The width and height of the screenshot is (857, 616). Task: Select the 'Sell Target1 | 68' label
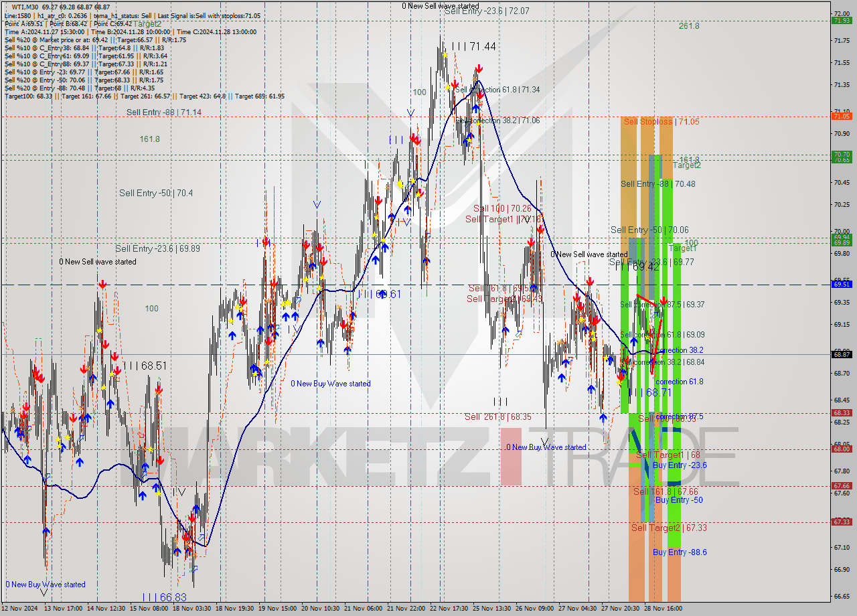(x=668, y=455)
